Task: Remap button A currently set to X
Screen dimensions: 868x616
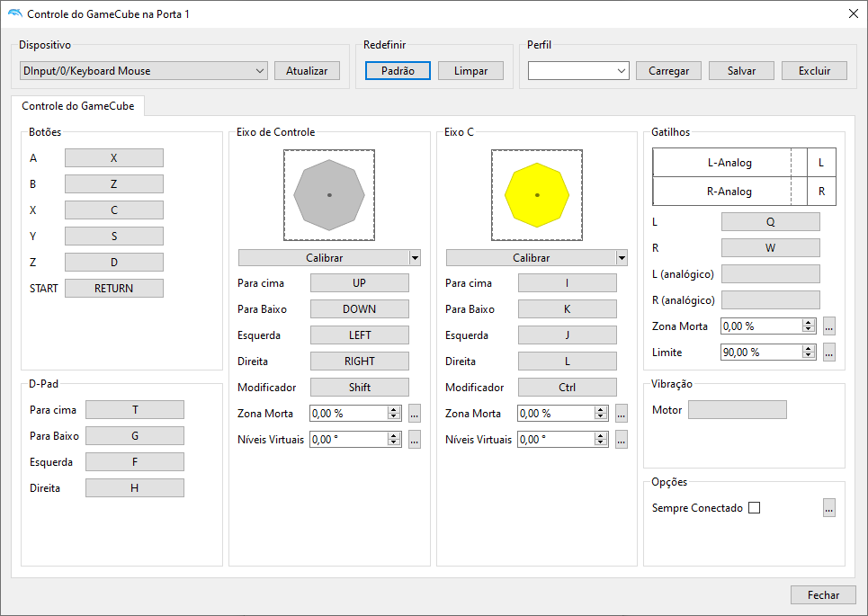Action: pyautogui.click(x=114, y=157)
